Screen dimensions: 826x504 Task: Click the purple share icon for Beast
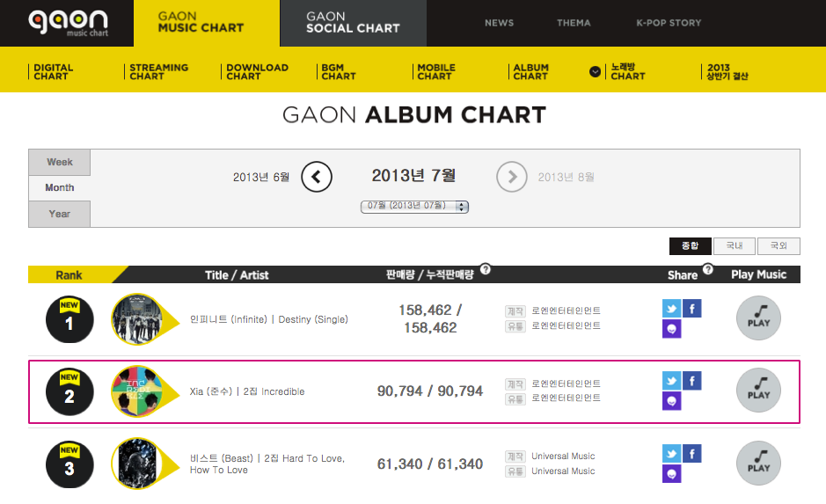(671, 475)
